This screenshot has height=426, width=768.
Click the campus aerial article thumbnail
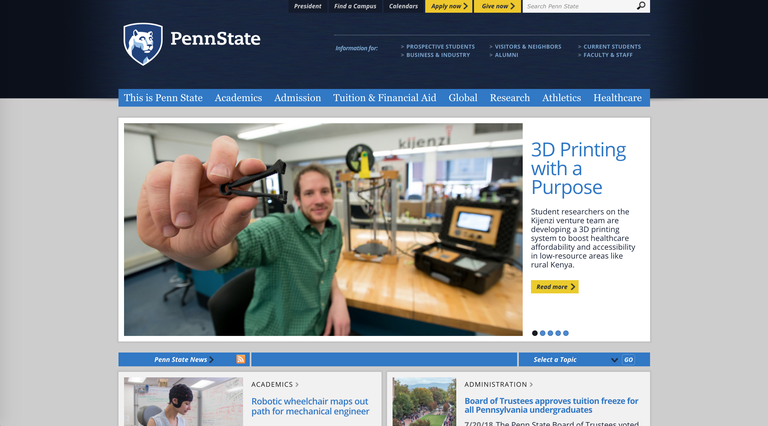tap(424, 402)
